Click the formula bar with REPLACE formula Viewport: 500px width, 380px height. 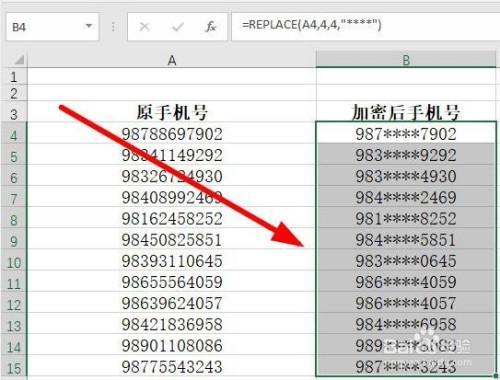(366, 27)
